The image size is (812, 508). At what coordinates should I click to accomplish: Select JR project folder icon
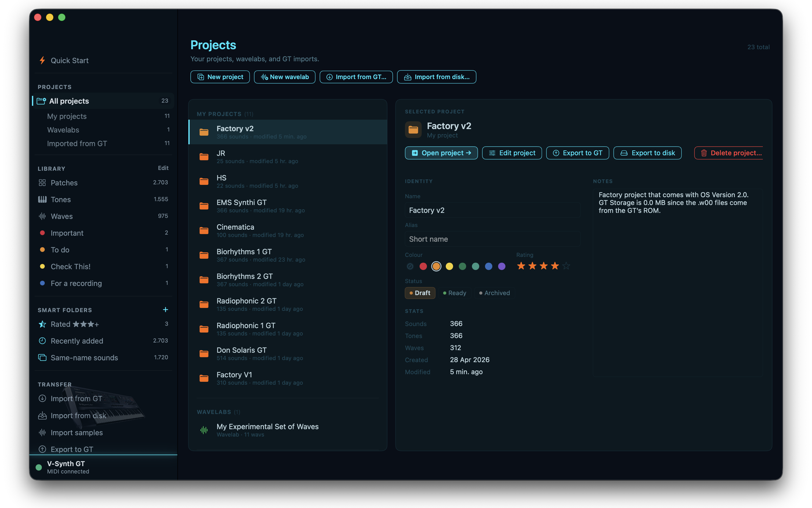204,157
